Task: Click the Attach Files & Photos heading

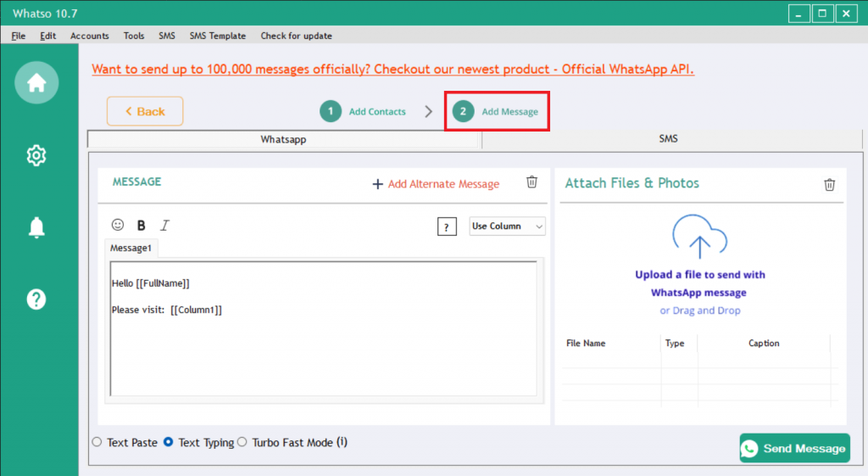Action: 632,183
